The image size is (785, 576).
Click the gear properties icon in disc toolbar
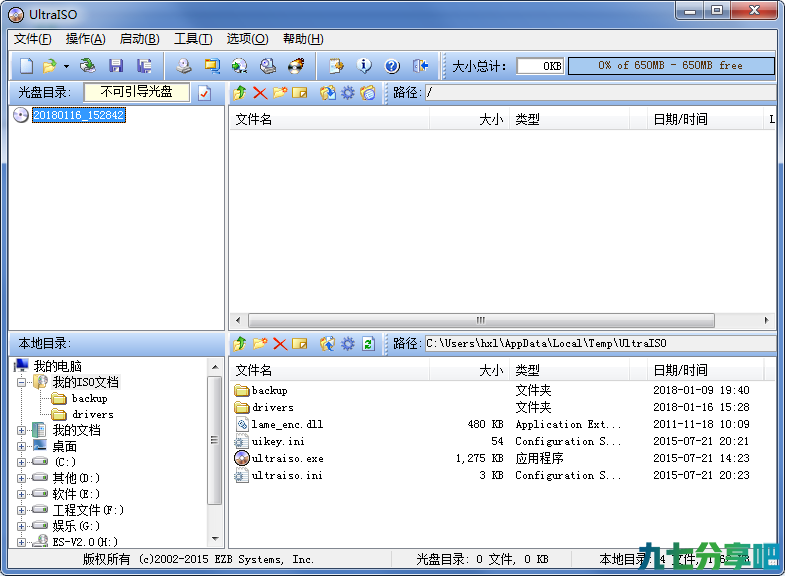pos(347,93)
